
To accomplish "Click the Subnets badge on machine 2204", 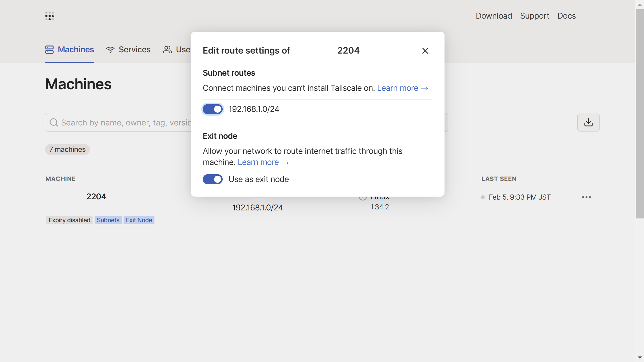I will 108,220.
